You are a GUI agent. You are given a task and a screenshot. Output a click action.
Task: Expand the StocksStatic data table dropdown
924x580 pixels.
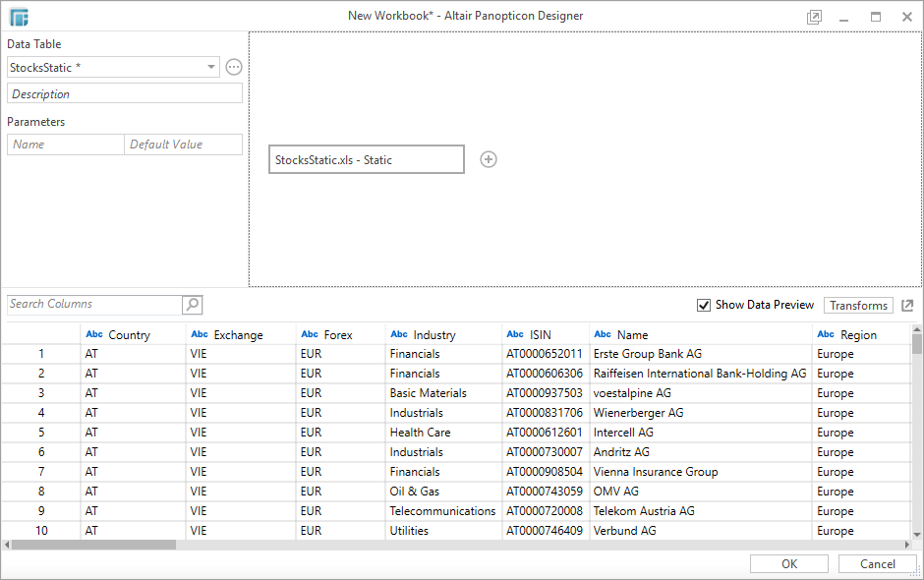[x=211, y=67]
